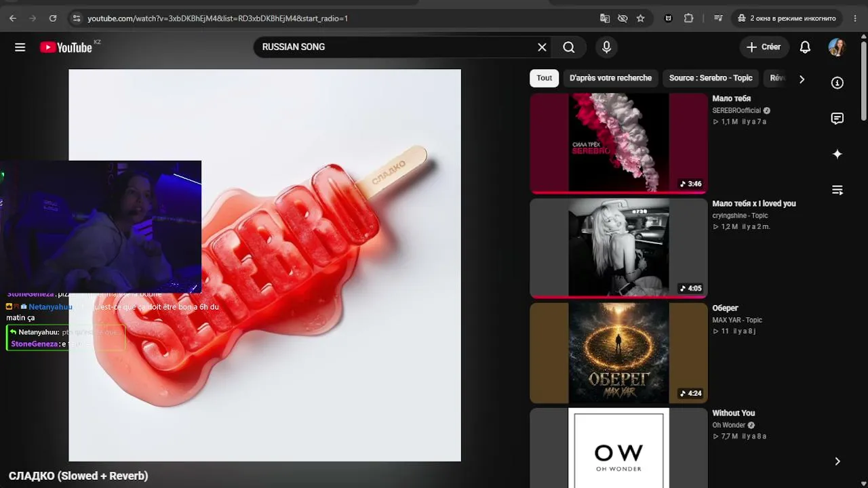Image resolution: width=868 pixels, height=488 pixels.
Task: Select the Source : Serebro - Topic chip
Action: pyautogui.click(x=711, y=78)
